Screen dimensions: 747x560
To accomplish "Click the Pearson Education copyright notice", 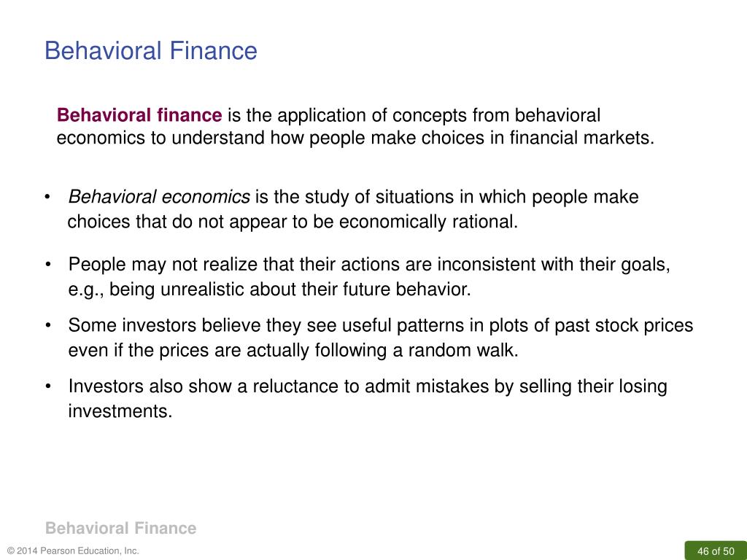I will click(74, 551).
